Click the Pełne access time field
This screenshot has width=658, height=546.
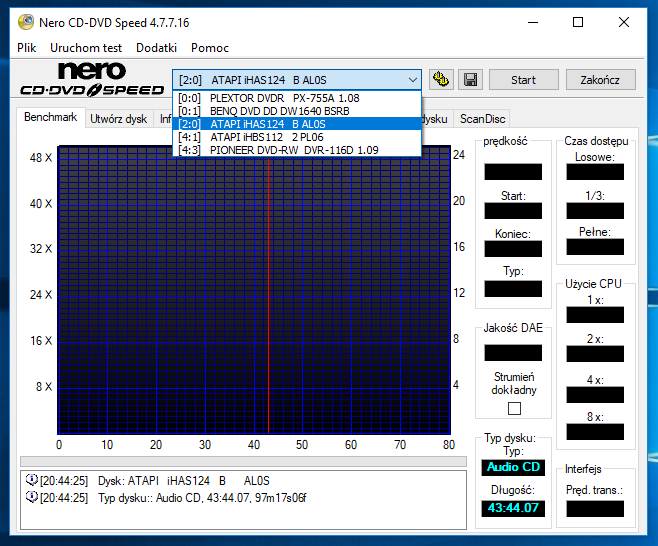coord(595,247)
